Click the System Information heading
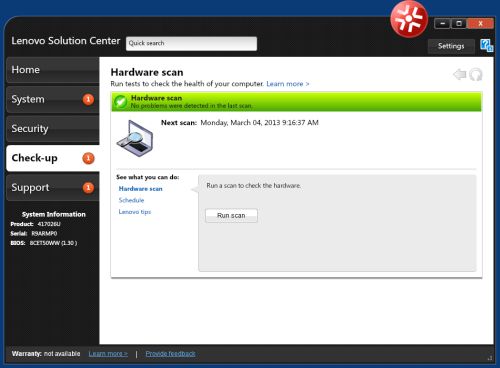The image size is (500, 368). [54, 214]
